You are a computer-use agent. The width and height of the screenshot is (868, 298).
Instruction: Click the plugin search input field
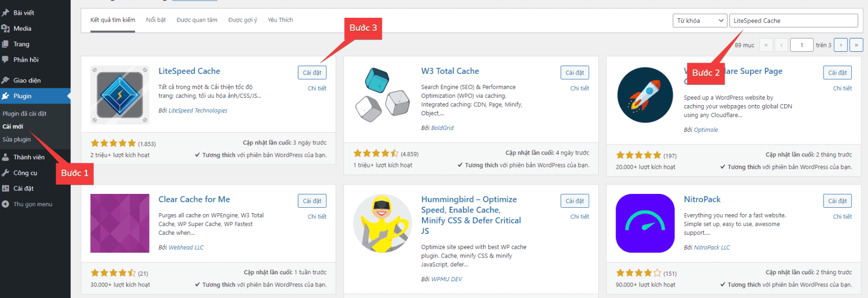pyautogui.click(x=793, y=21)
